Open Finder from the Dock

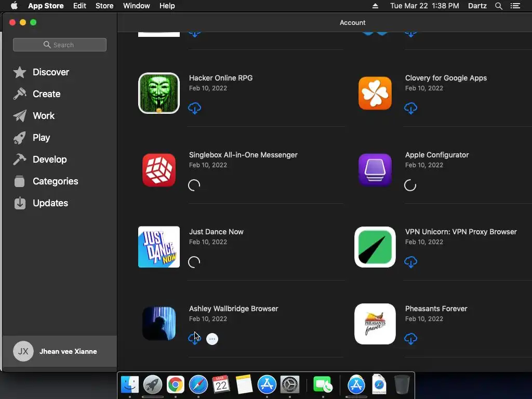[130, 384]
